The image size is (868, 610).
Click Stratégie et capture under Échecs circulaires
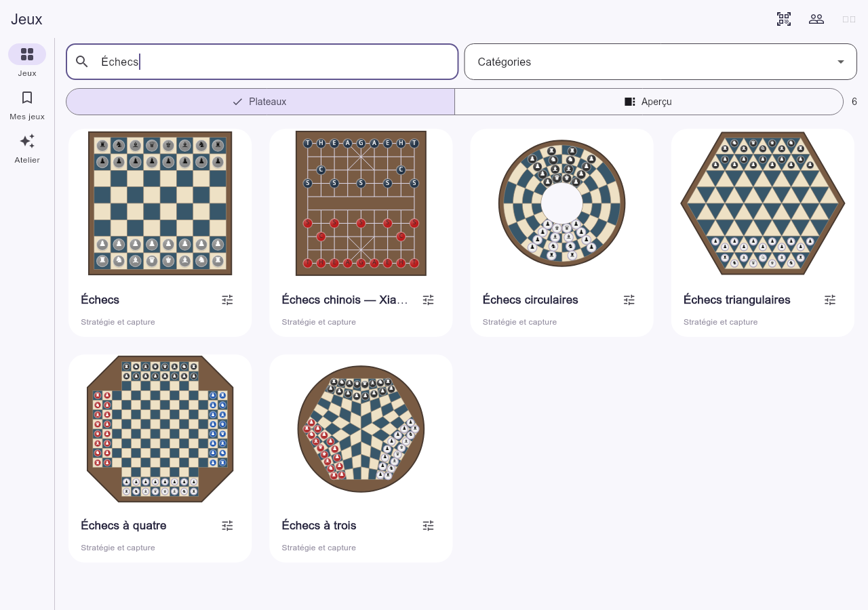(x=519, y=322)
